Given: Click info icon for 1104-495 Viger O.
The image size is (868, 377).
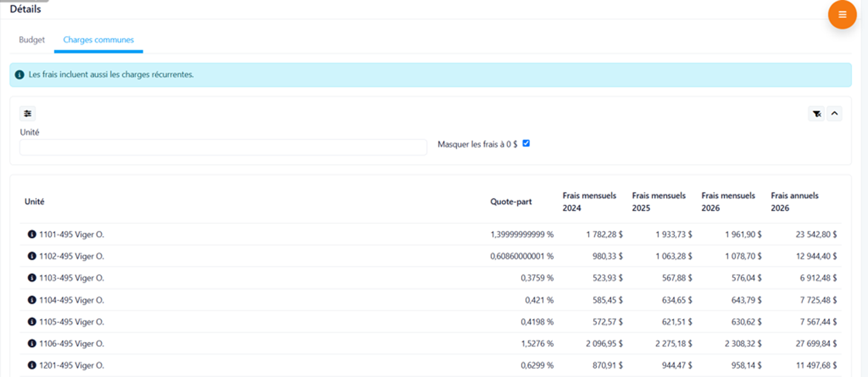Looking at the screenshot, I should pos(32,300).
